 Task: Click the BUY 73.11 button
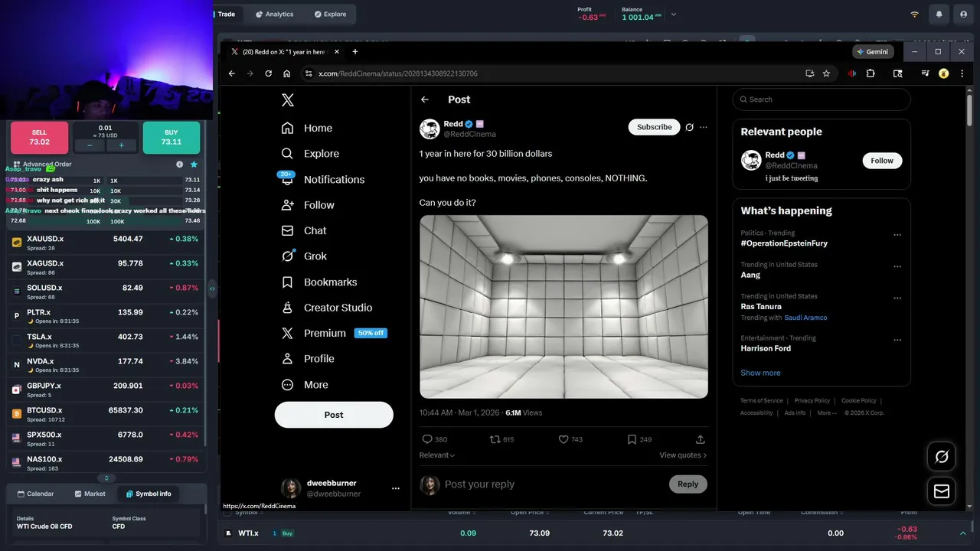171,138
